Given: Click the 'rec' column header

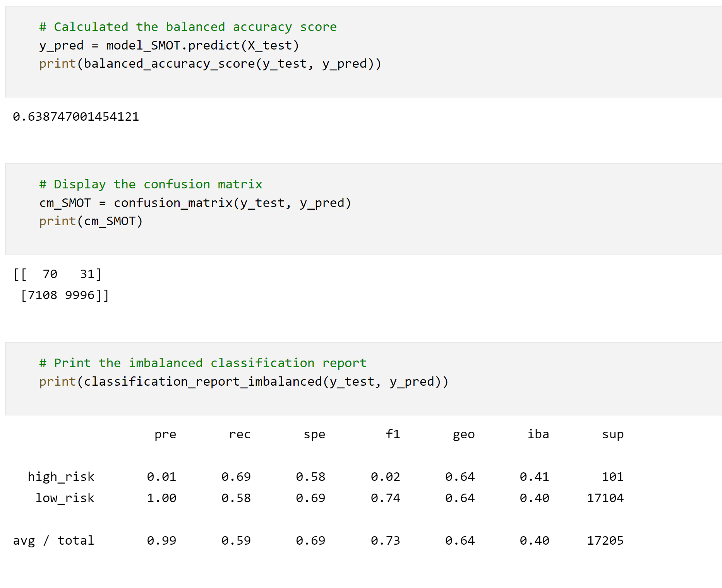Looking at the screenshot, I should [x=240, y=434].
